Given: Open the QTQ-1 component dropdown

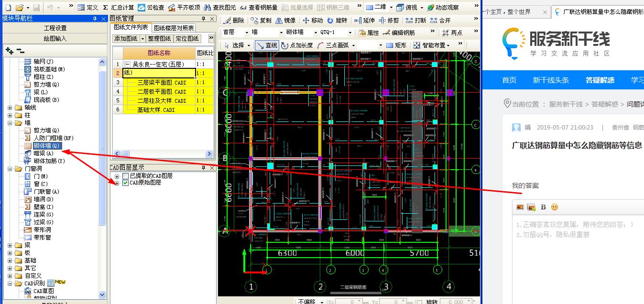Looking at the screenshot, I should point(350,33).
